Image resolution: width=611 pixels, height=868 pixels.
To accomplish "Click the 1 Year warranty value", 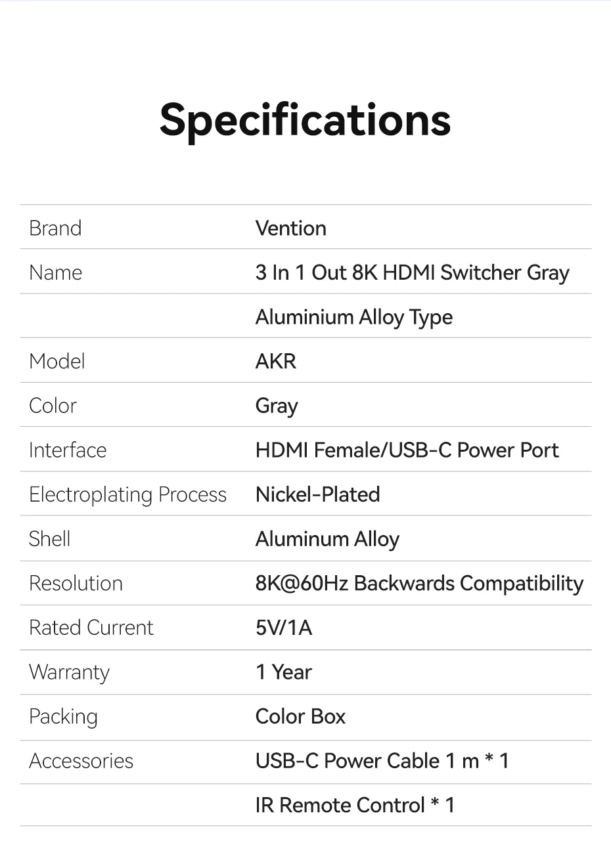I will coord(283,672).
